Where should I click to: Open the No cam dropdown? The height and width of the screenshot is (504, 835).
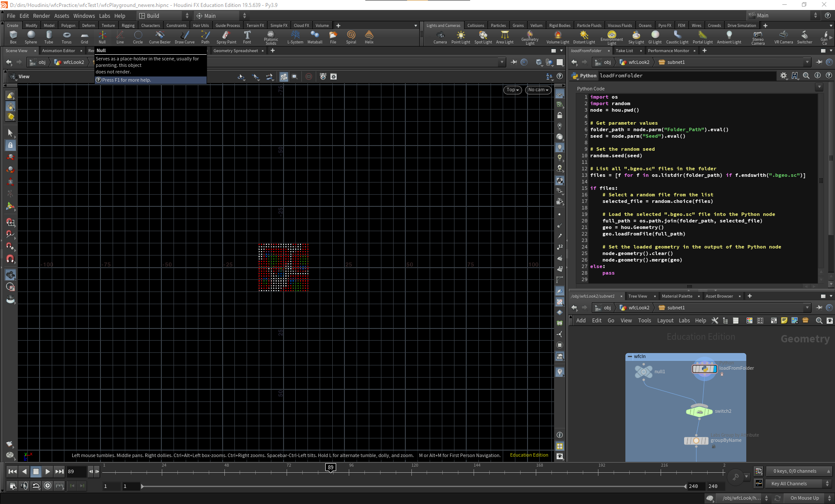click(x=538, y=90)
